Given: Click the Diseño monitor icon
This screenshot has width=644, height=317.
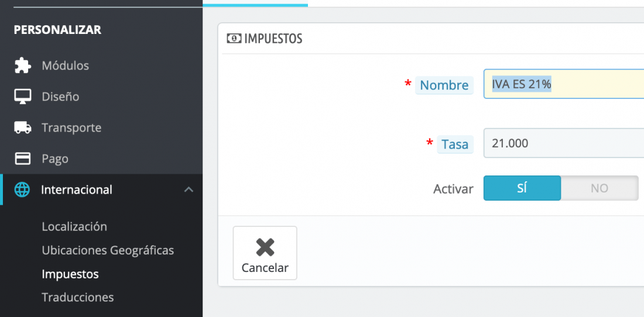Looking at the screenshot, I should (x=23, y=97).
